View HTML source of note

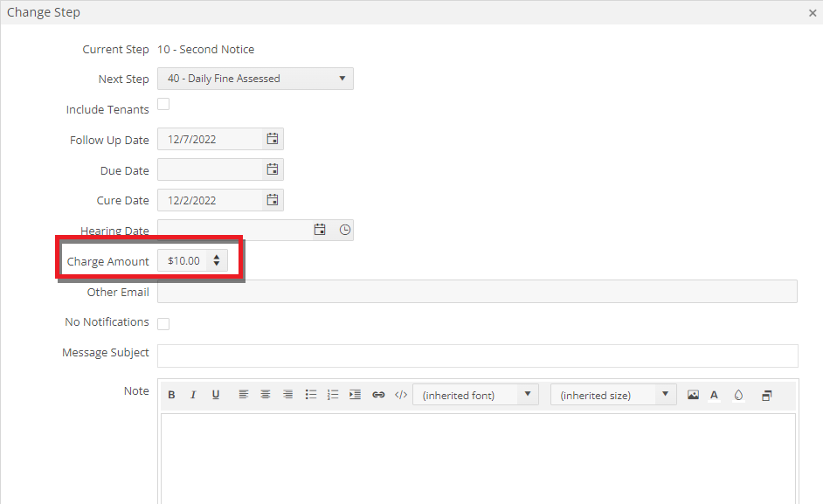[401, 395]
